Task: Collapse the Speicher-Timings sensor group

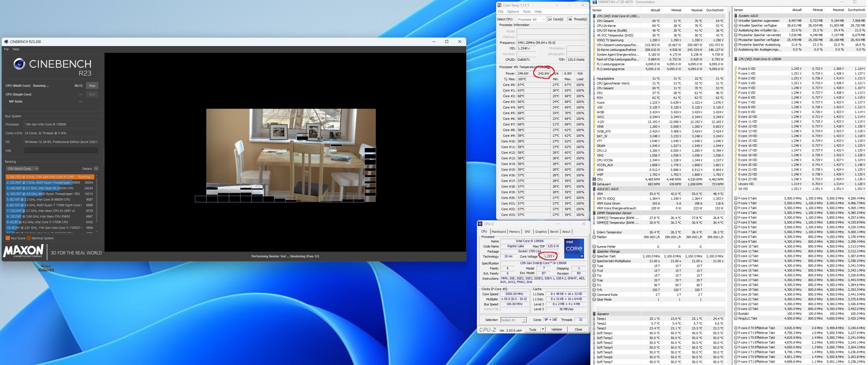Action: (x=594, y=251)
